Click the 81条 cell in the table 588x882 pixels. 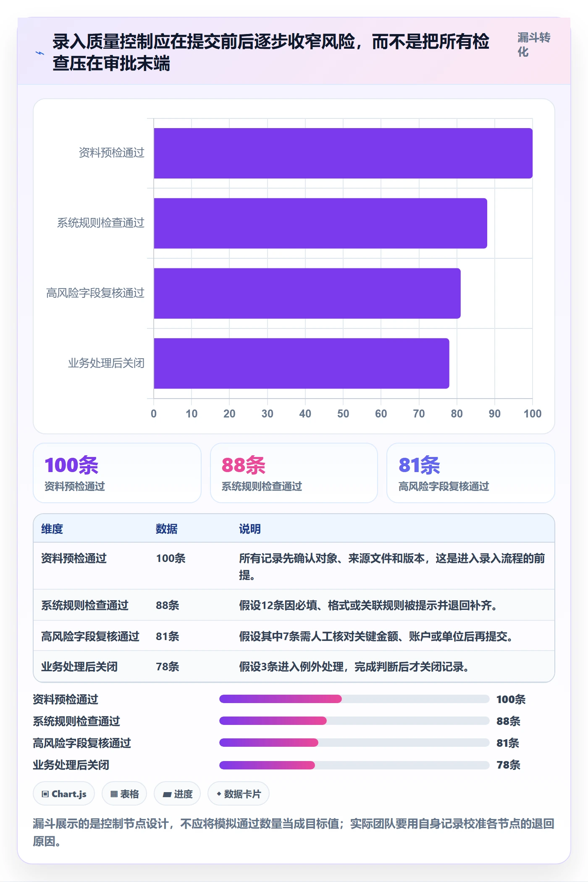coord(168,636)
